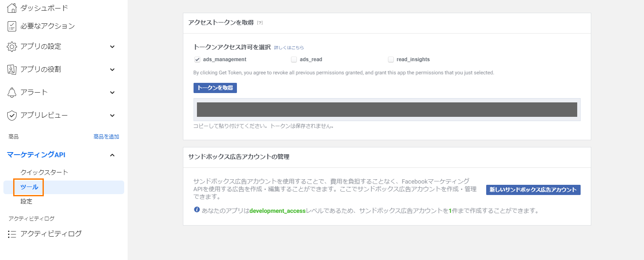This screenshot has height=260, width=644.
Task: Click the Activity Log list icon
Action: 12,234
